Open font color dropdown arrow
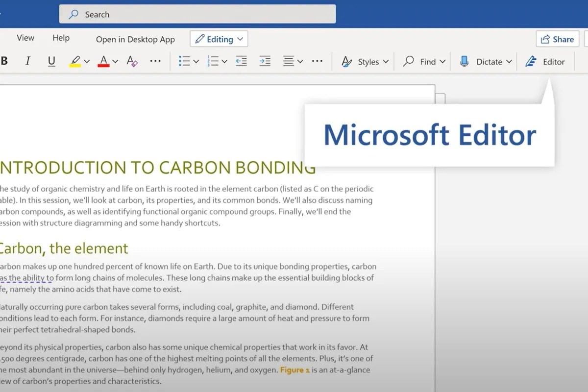The width and height of the screenshot is (588, 392). pos(115,62)
